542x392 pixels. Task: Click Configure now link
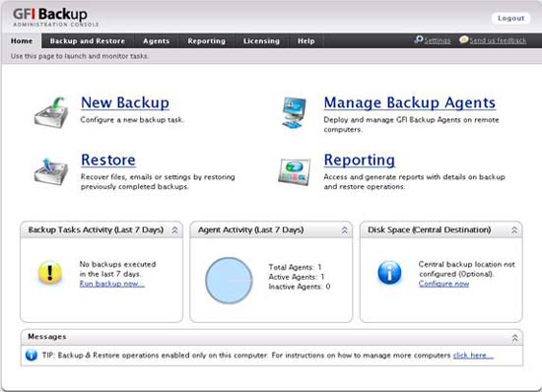[443, 284]
